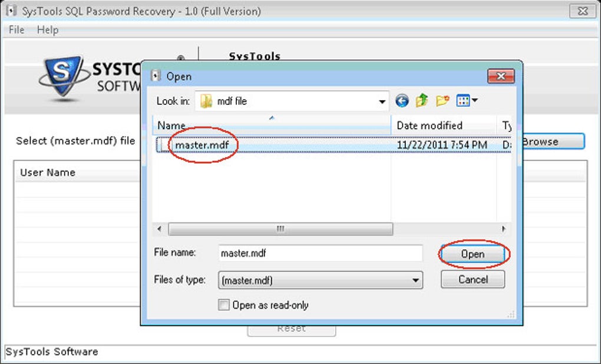Click master.mdf file icon in list
The image size is (601, 364).
[164, 145]
